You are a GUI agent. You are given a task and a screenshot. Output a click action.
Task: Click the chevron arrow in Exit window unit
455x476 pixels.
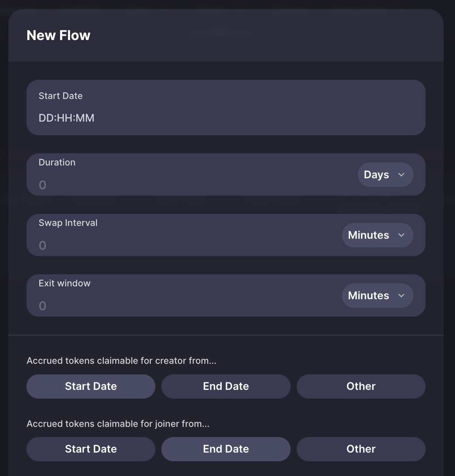tap(401, 295)
